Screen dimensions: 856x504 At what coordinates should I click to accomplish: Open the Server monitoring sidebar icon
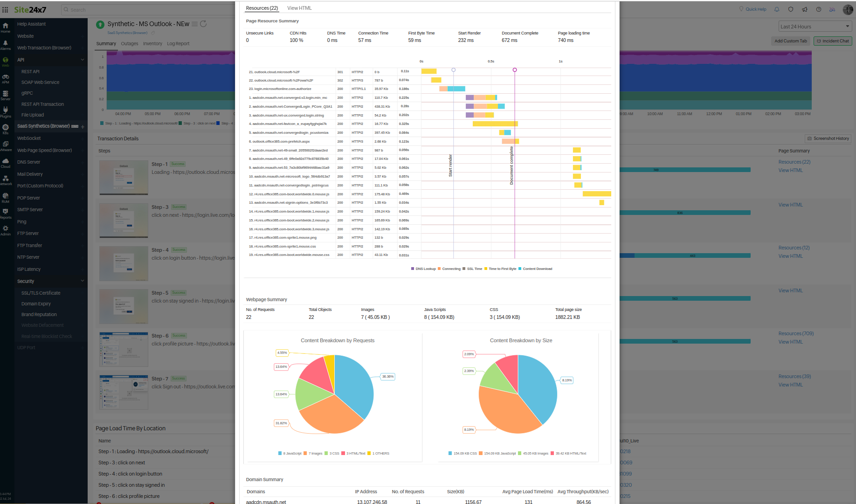(6, 95)
